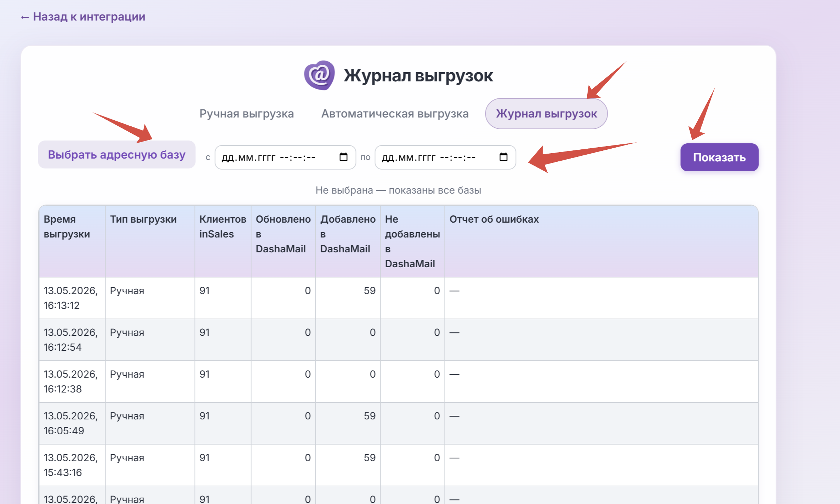This screenshot has height=504, width=840.
Task: Click the DashaMail @ logo icon
Action: [x=319, y=75]
